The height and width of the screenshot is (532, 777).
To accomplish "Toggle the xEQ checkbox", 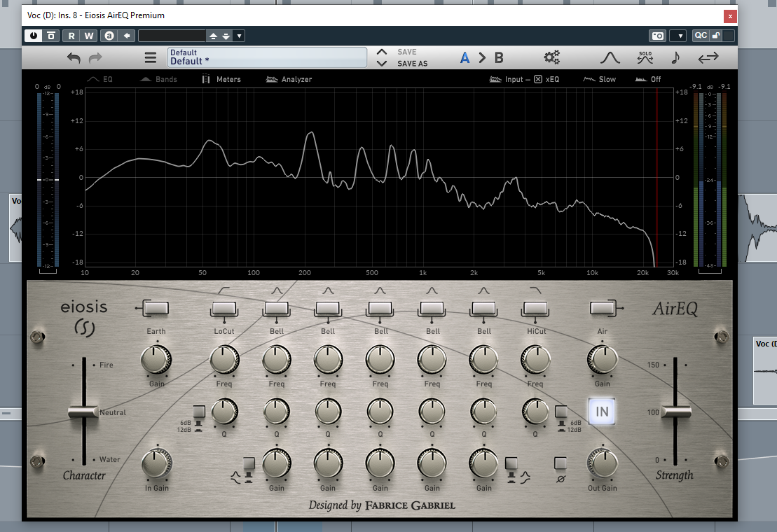I will point(538,79).
